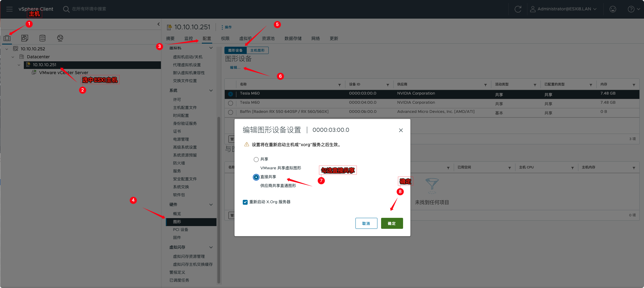Click the 编辑... link
The height and width of the screenshot is (288, 644).
(235, 67)
